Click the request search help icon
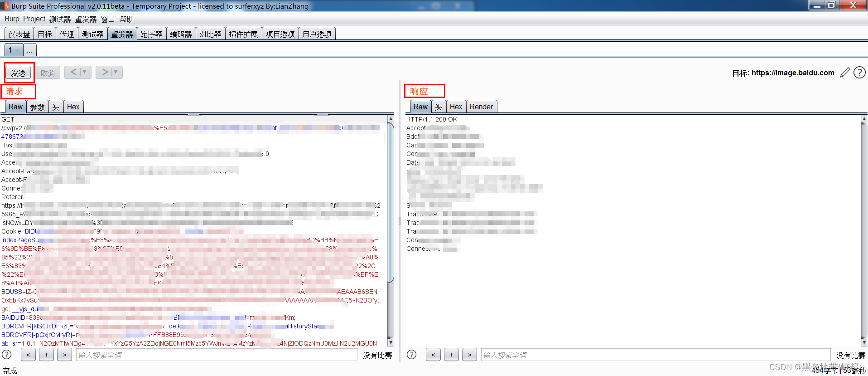 pyautogui.click(x=7, y=355)
